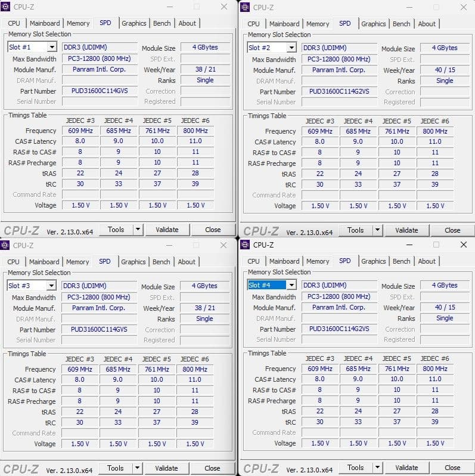Click Part Number PUD31600C114GVS in Slot #1 window

point(100,91)
